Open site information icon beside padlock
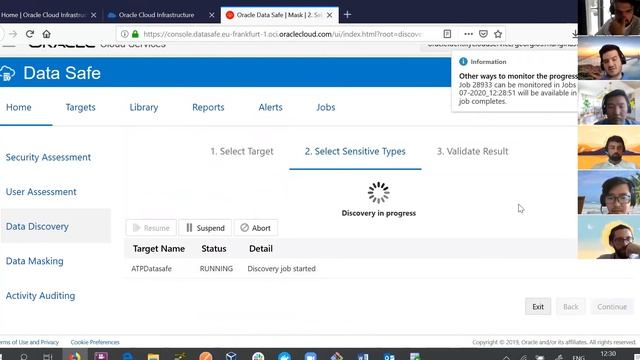Screen dimensions: 640x360 coord(124,34)
